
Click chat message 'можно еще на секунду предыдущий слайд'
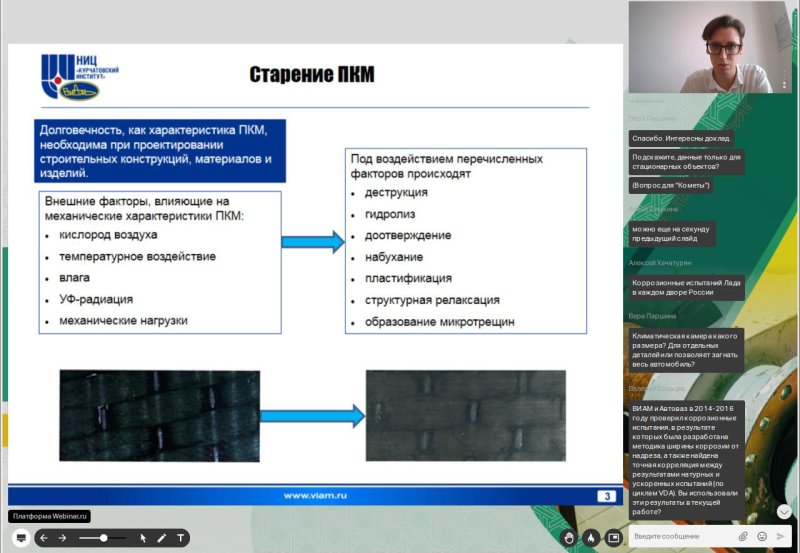tap(671, 234)
